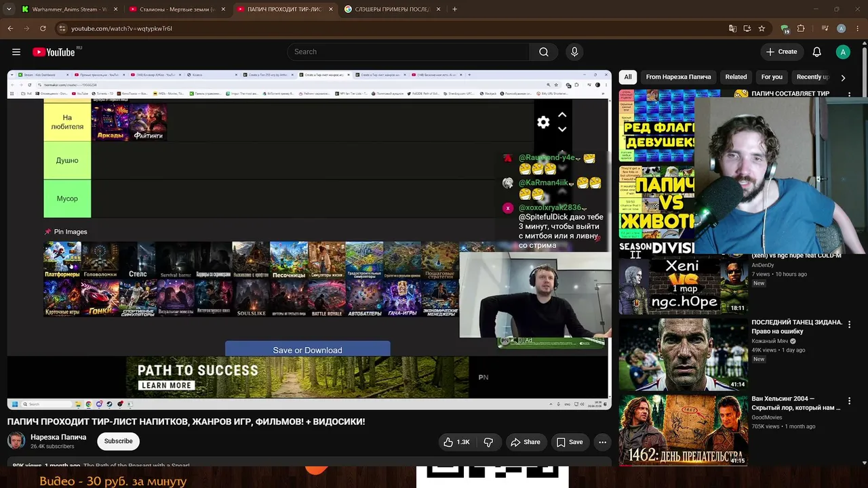Image resolution: width=868 pixels, height=488 pixels.
Task: Open the YouTube guide hamburger menu
Action: [16, 52]
